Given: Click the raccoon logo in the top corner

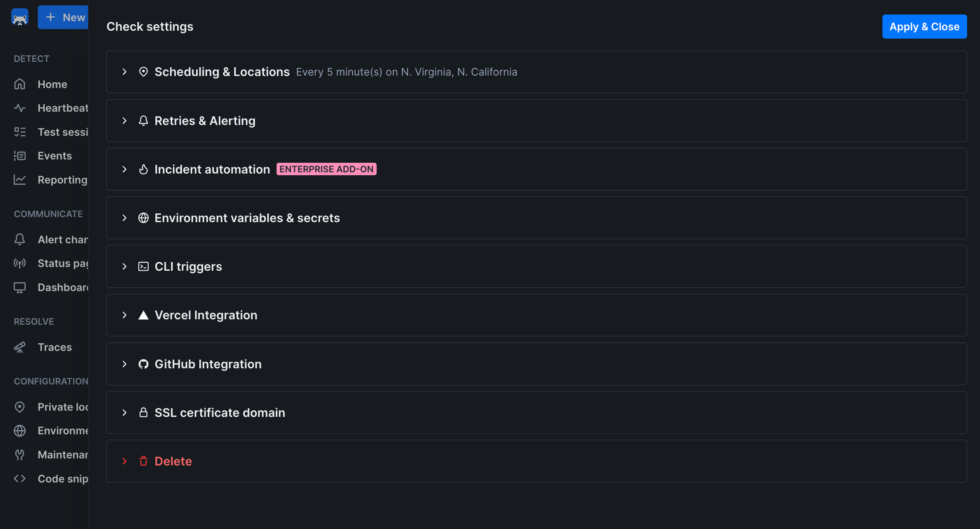Looking at the screenshot, I should (20, 17).
